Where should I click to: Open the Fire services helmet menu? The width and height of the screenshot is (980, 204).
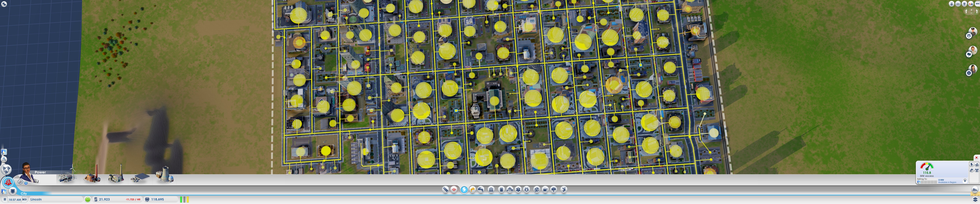tap(510, 189)
